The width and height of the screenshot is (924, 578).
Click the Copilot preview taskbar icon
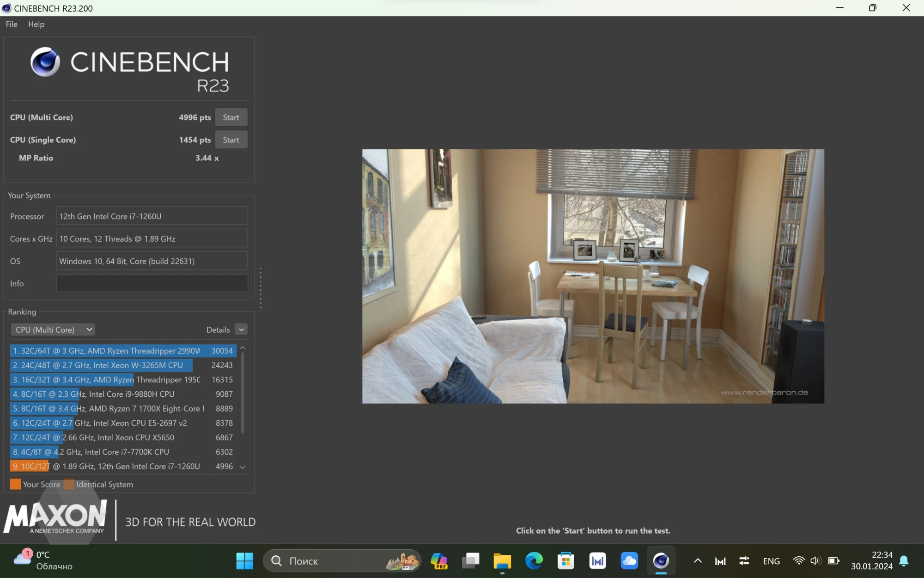click(x=438, y=560)
